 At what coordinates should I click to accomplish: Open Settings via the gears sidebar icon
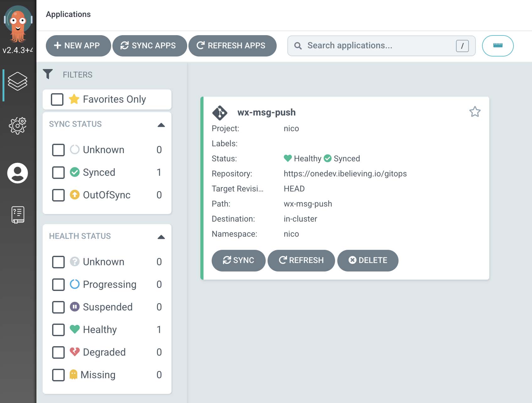click(x=18, y=126)
